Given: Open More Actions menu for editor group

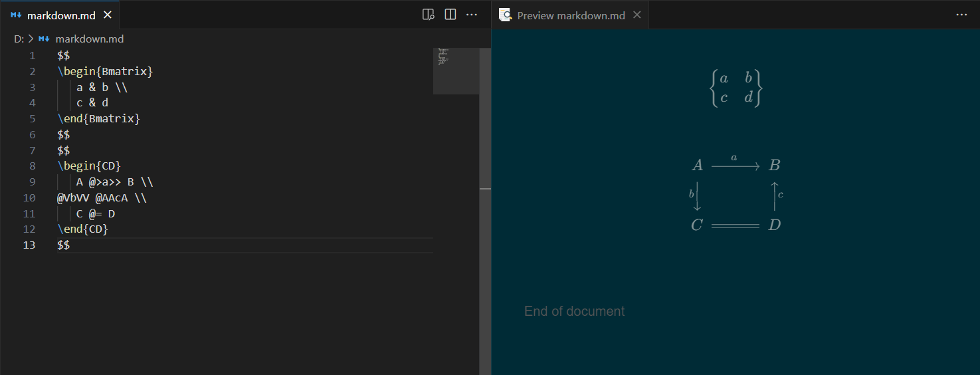Looking at the screenshot, I should point(472,15).
